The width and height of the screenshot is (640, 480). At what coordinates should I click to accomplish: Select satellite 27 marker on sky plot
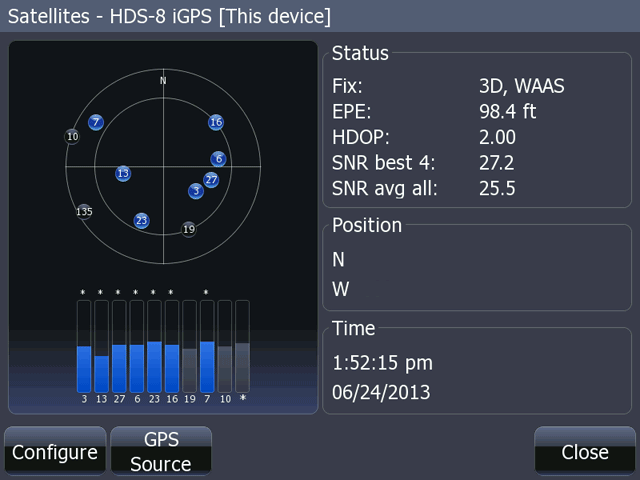211,180
